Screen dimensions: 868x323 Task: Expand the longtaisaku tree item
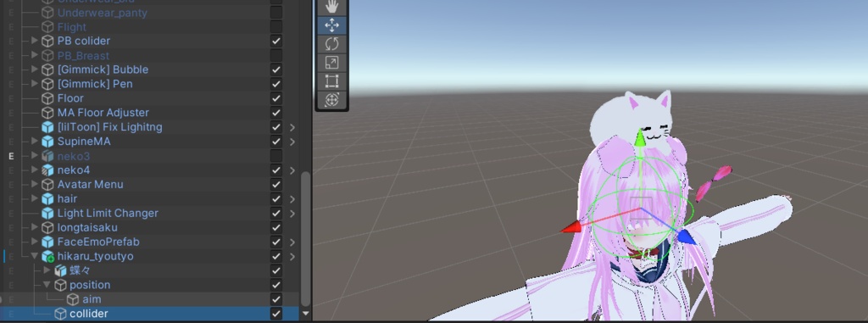coord(35,227)
